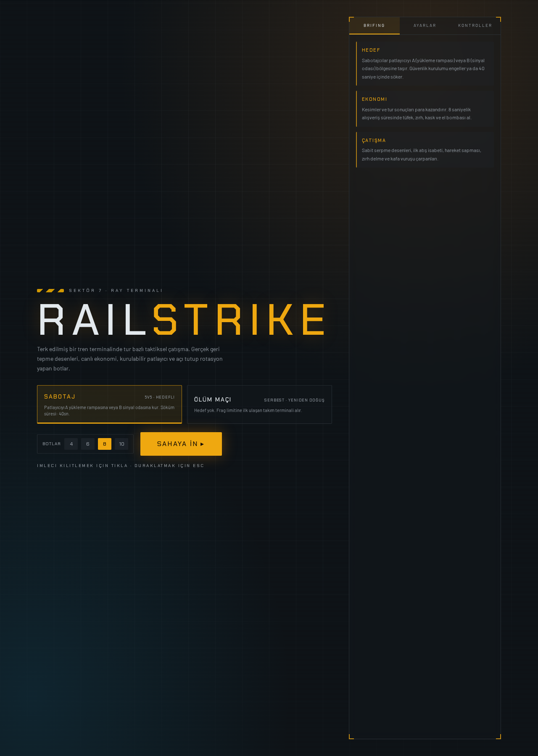Click the hint text 'IMLECI KILITLEMEK IÇIN TIKLA'
This screenshot has height=756, width=538.
(x=82, y=466)
